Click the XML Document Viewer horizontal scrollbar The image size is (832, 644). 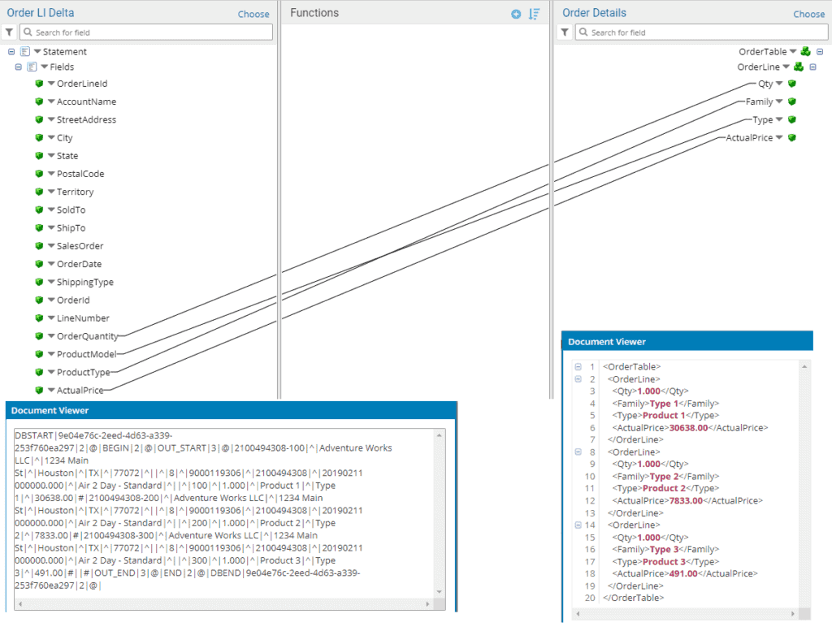click(685, 614)
